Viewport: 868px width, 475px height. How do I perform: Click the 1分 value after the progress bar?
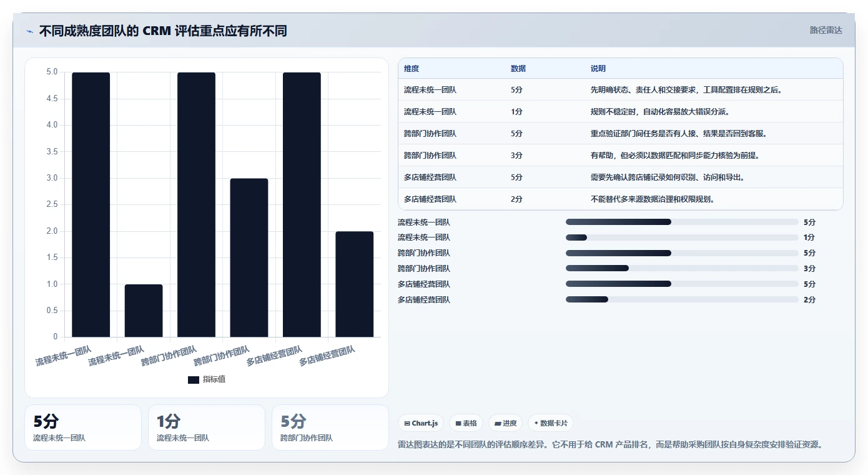pos(809,237)
